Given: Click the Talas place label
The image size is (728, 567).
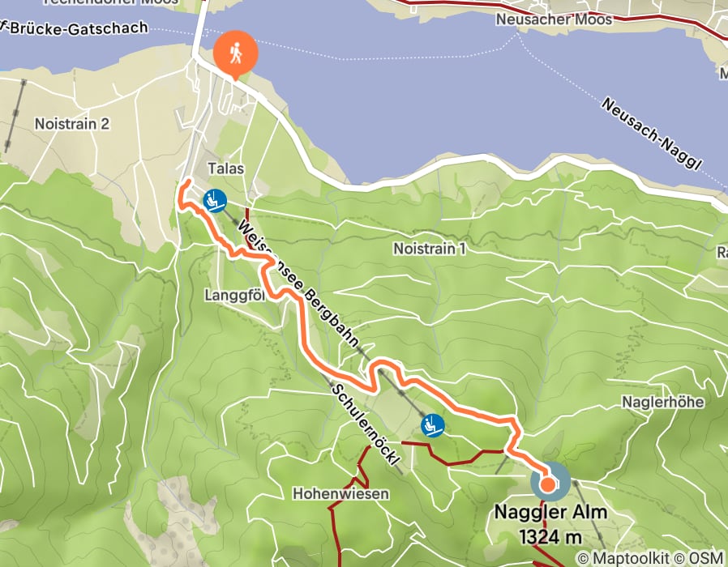Looking at the screenshot, I should point(225,168).
